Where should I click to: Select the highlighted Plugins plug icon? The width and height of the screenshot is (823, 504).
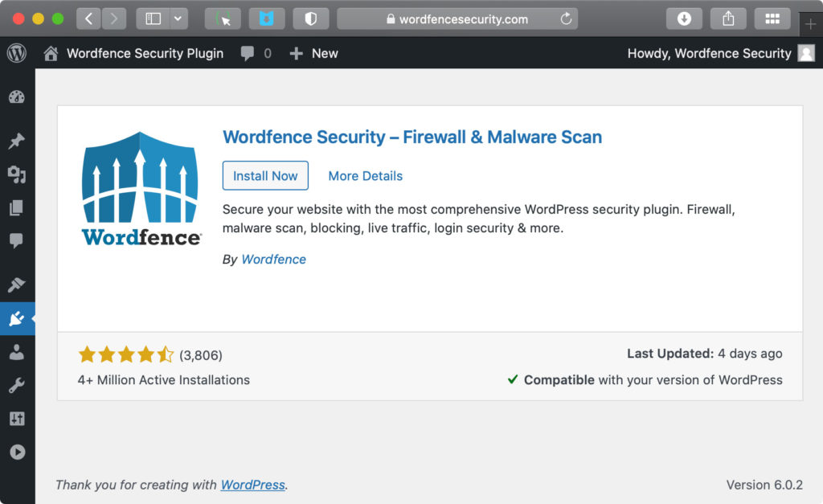pyautogui.click(x=18, y=318)
